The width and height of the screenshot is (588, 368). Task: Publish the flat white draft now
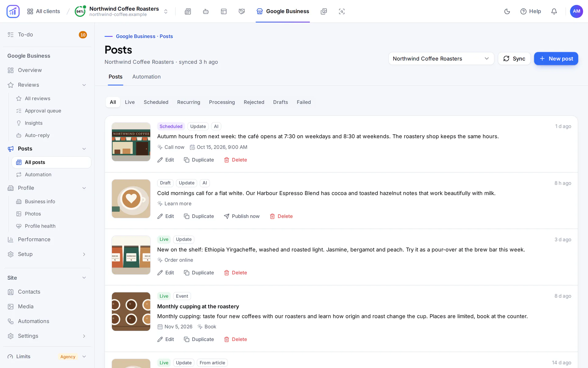pos(242,216)
